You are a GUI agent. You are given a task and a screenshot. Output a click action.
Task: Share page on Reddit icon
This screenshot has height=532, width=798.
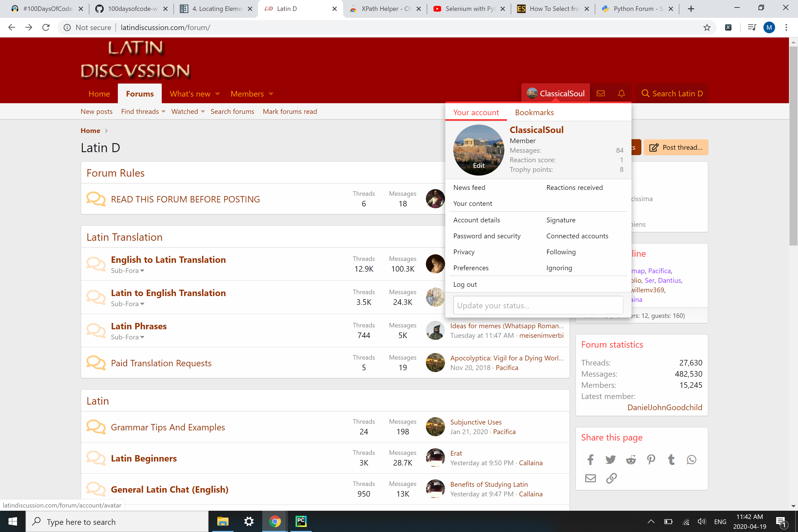[631, 459]
